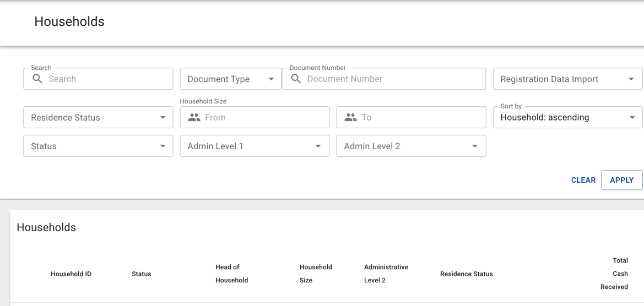This screenshot has width=644, height=306.
Task: Click the people icon in Household Size From
Action: click(194, 117)
